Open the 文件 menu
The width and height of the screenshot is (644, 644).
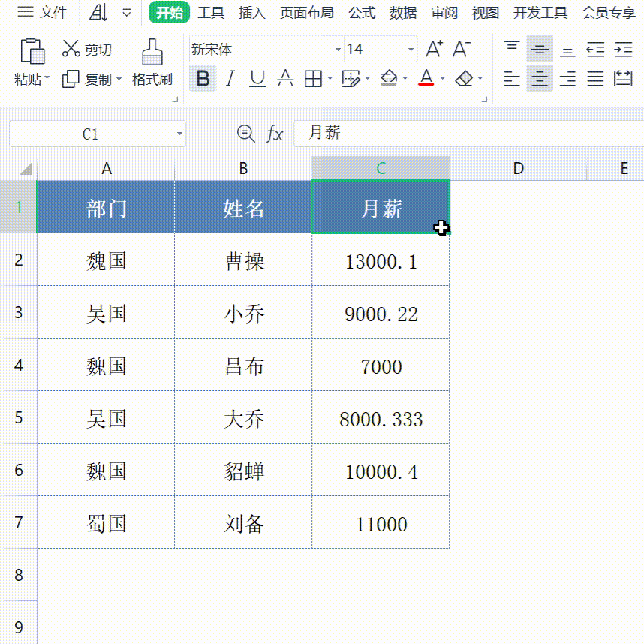(42, 12)
